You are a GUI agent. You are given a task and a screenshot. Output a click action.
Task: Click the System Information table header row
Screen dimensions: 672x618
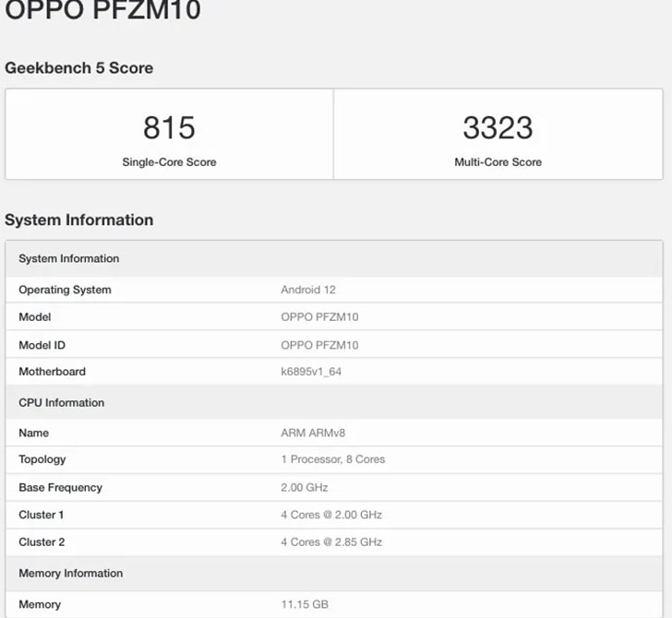point(334,258)
